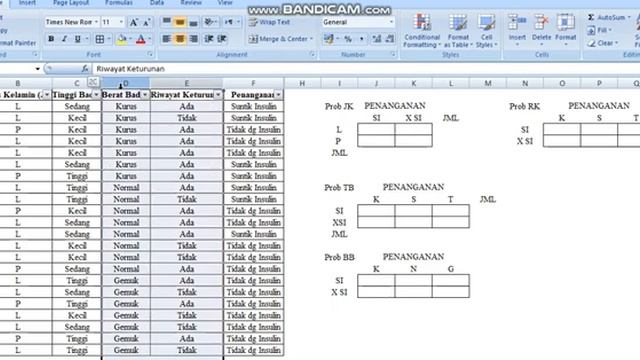Click the Increase Font Size icon
Viewport: 640px width, 360px height.
click(133, 22)
